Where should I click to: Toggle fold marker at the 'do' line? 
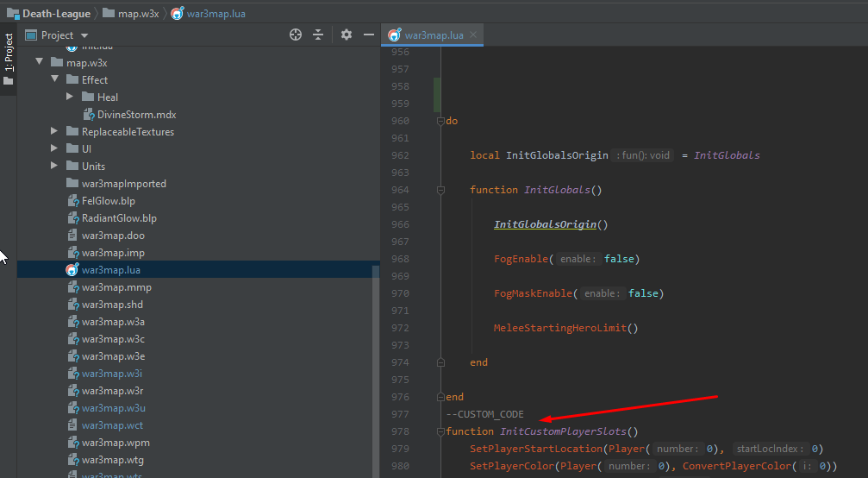(x=440, y=121)
